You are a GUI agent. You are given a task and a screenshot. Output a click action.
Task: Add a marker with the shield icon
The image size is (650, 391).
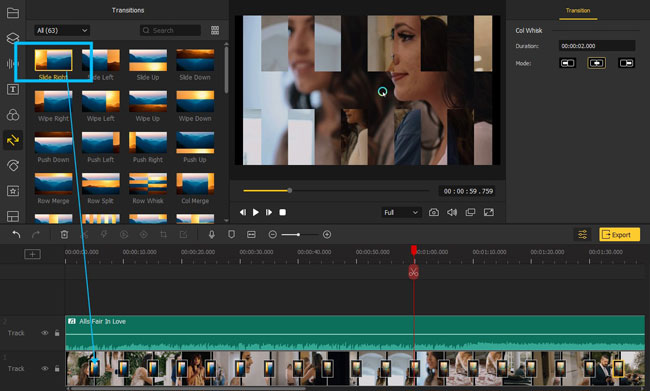click(x=231, y=235)
